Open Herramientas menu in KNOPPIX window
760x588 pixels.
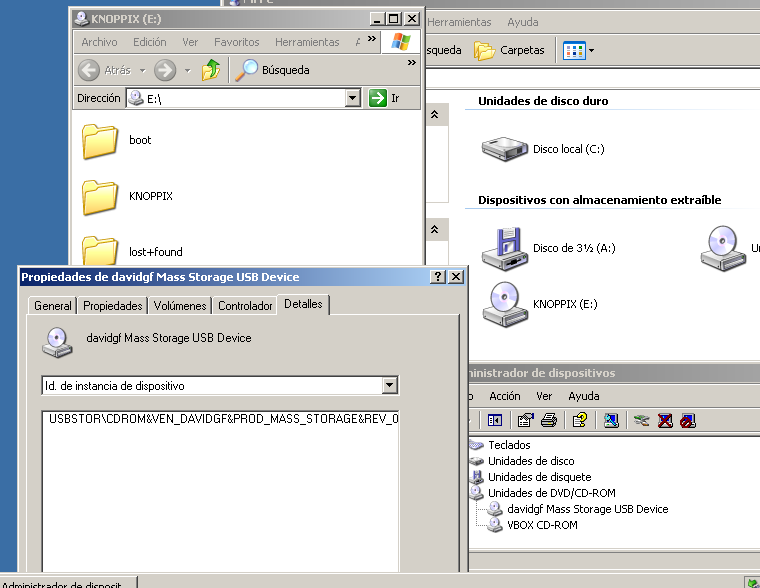click(307, 42)
